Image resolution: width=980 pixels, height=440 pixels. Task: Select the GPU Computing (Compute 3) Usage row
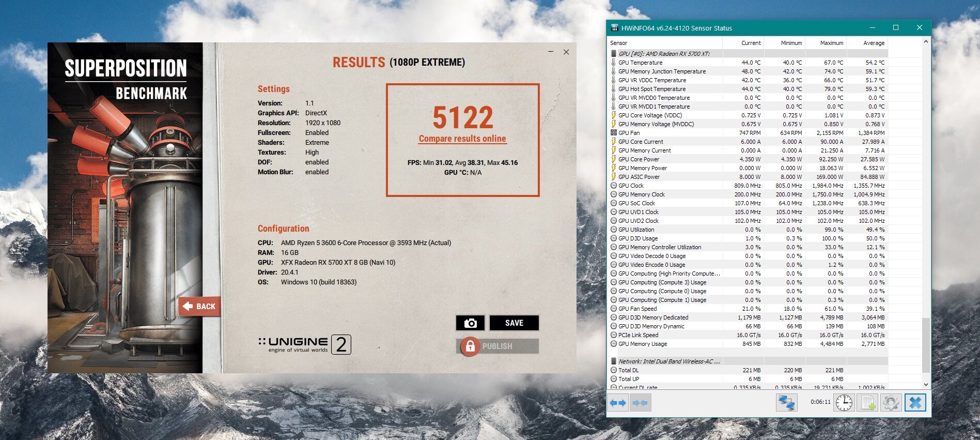tap(748, 282)
